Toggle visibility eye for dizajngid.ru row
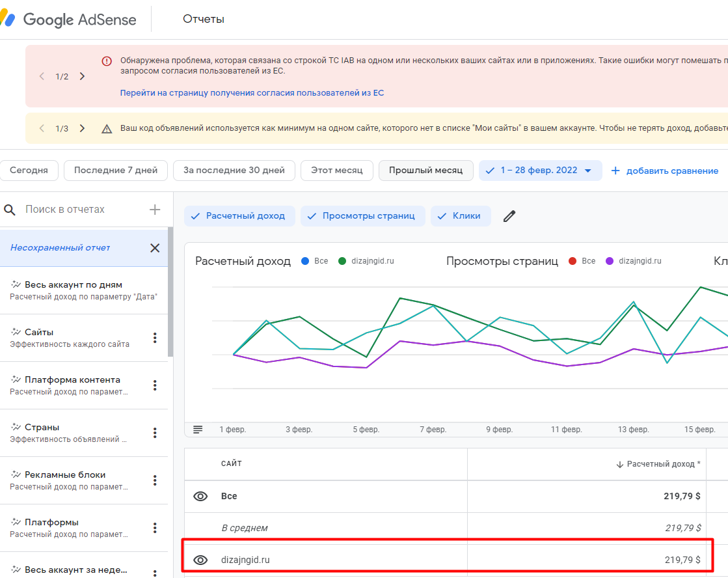 [200, 560]
